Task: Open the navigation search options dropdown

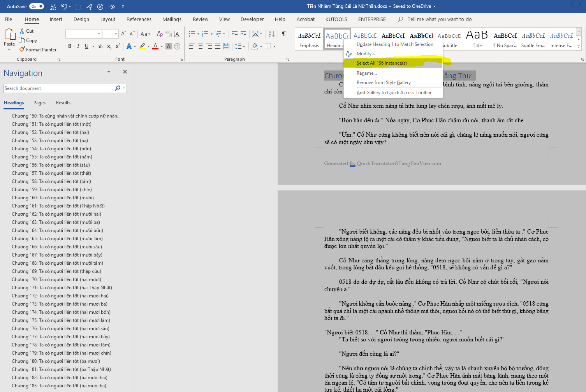Action: [124, 88]
